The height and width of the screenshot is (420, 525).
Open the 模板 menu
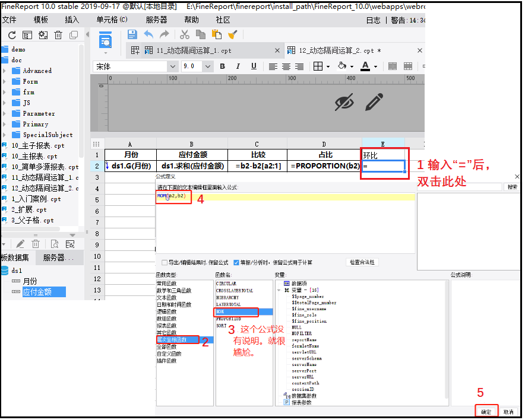click(x=41, y=20)
